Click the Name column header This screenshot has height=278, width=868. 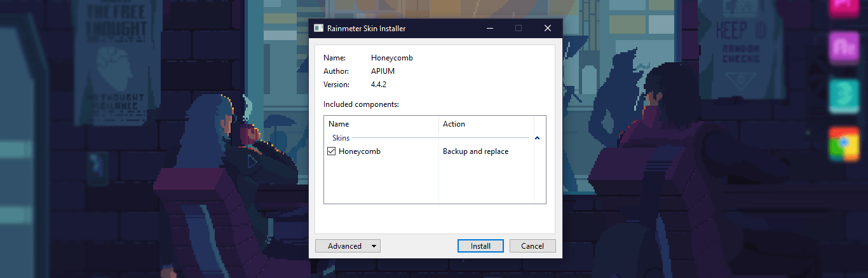coord(339,124)
